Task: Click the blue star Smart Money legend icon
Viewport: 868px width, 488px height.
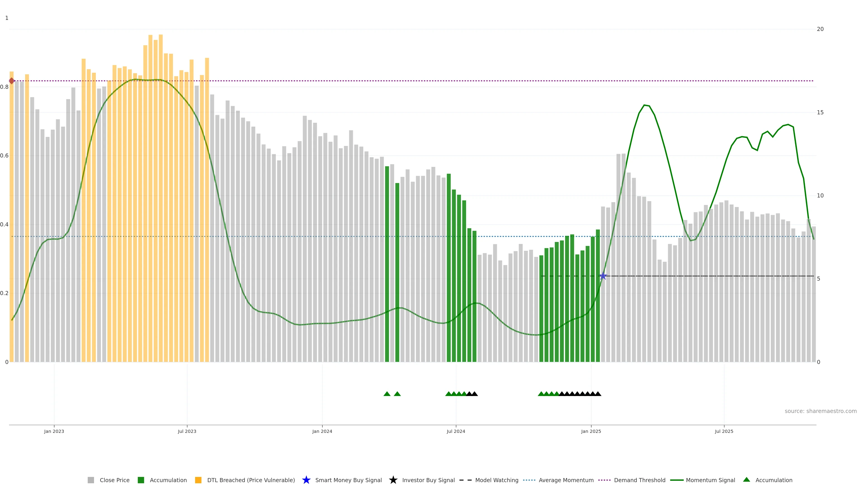Action: tap(306, 480)
